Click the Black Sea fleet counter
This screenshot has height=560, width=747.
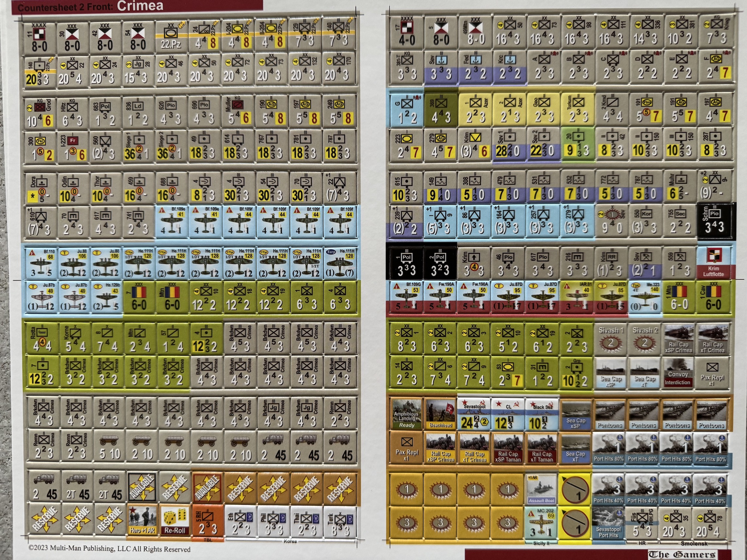coord(542,414)
